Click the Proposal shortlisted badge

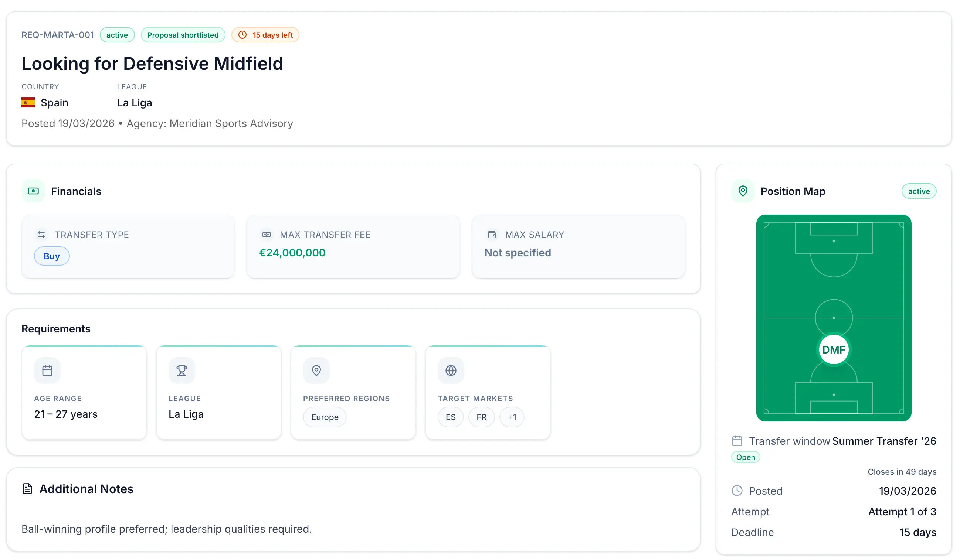point(183,35)
